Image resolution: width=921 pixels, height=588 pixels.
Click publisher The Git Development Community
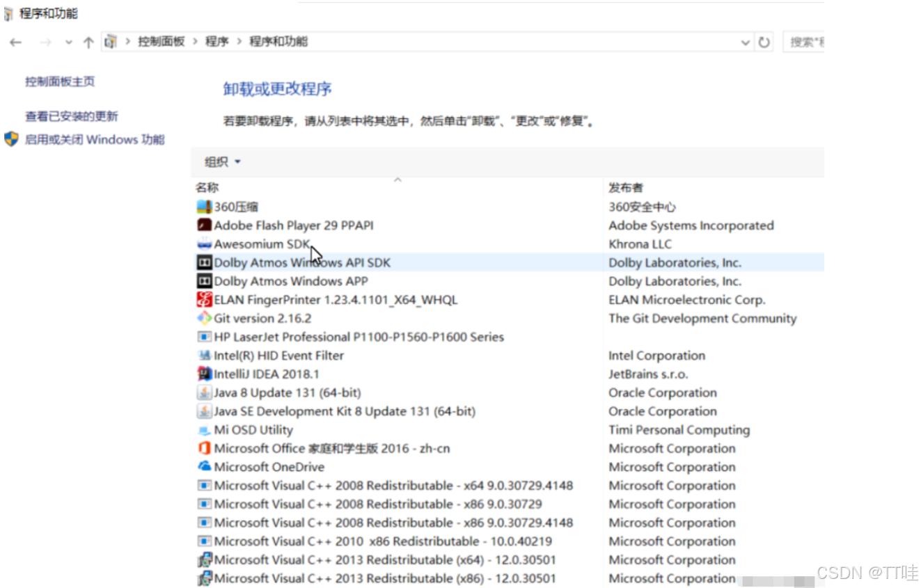tap(702, 318)
